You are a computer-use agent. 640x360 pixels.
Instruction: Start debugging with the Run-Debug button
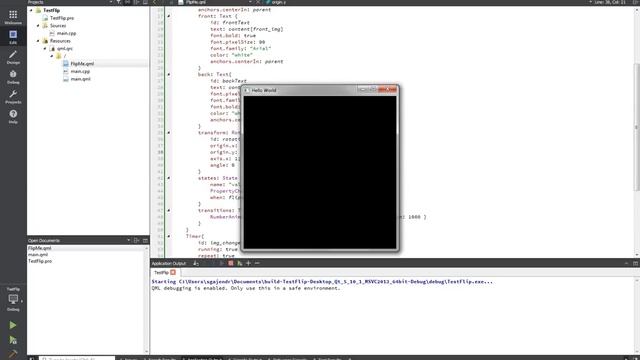pyautogui.click(x=13, y=340)
